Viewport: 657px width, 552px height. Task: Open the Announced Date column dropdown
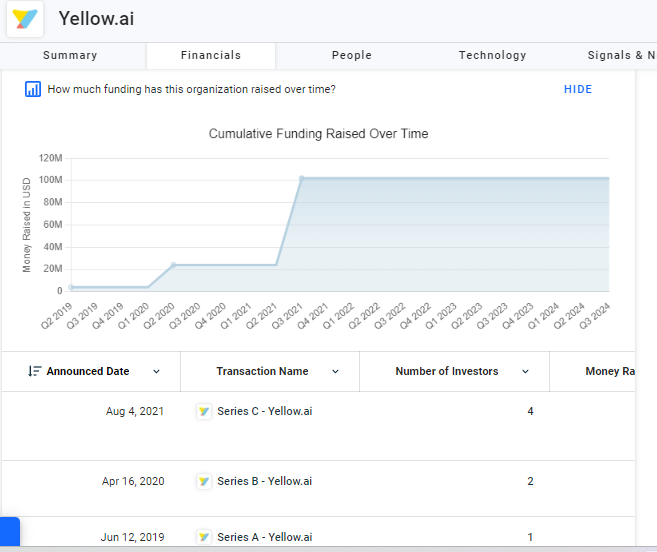tap(156, 371)
